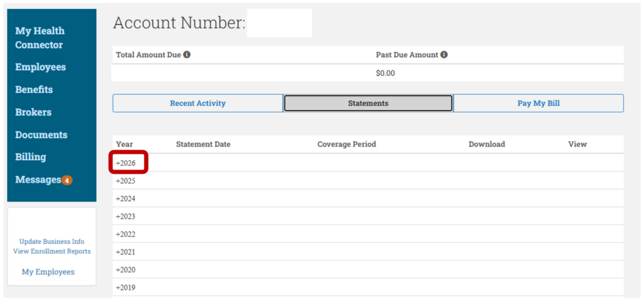Open the Benefits sidebar section
Image resolution: width=644 pixels, height=304 pixels.
click(34, 89)
